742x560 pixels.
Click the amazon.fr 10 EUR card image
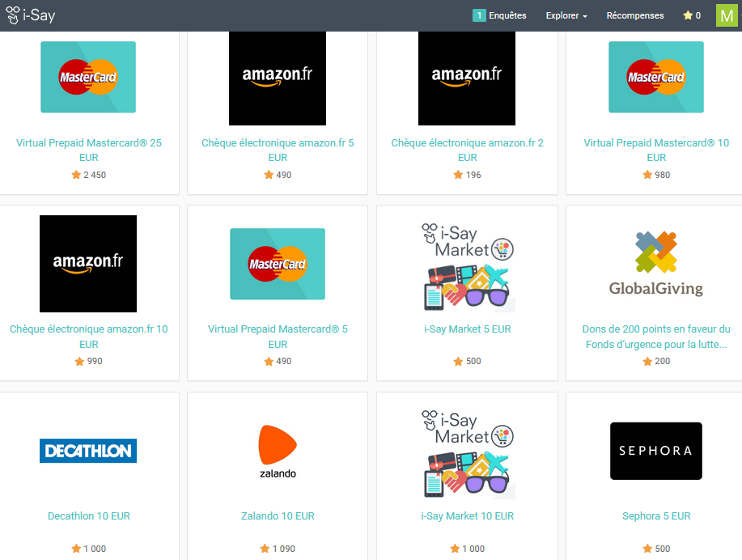88,264
